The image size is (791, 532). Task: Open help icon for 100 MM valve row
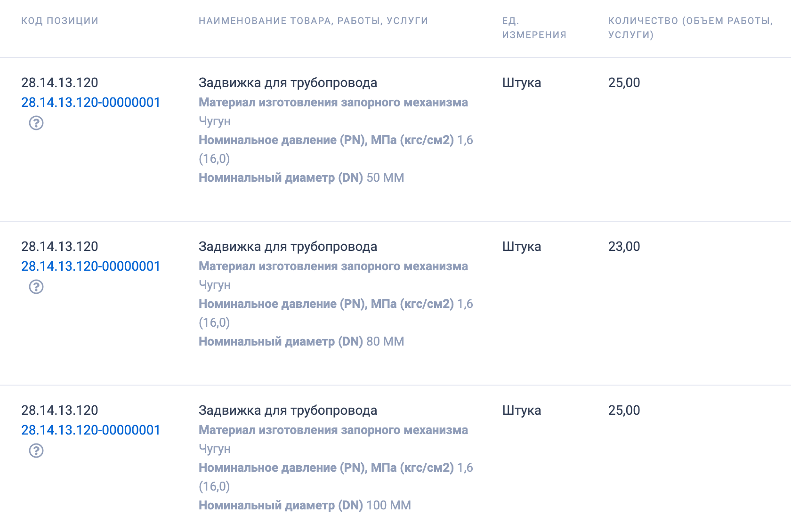coord(36,451)
